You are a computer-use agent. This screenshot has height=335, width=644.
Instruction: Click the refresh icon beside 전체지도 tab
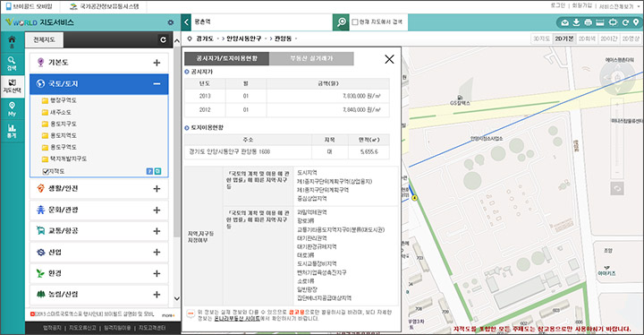click(x=163, y=40)
